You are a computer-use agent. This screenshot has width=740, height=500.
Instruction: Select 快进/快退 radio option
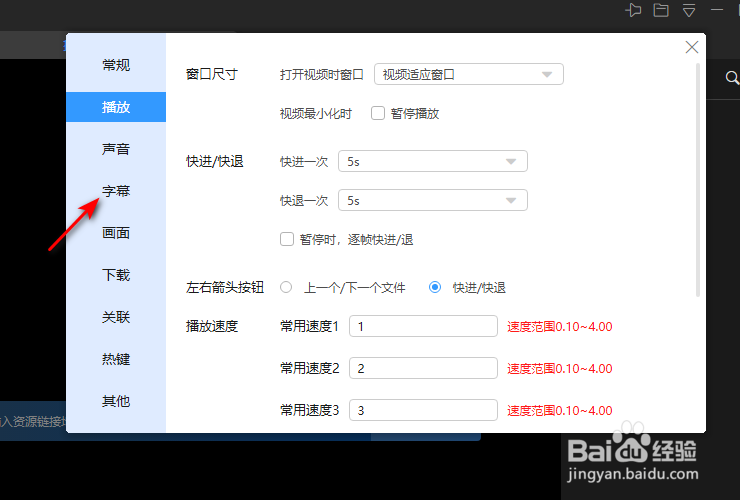435,287
